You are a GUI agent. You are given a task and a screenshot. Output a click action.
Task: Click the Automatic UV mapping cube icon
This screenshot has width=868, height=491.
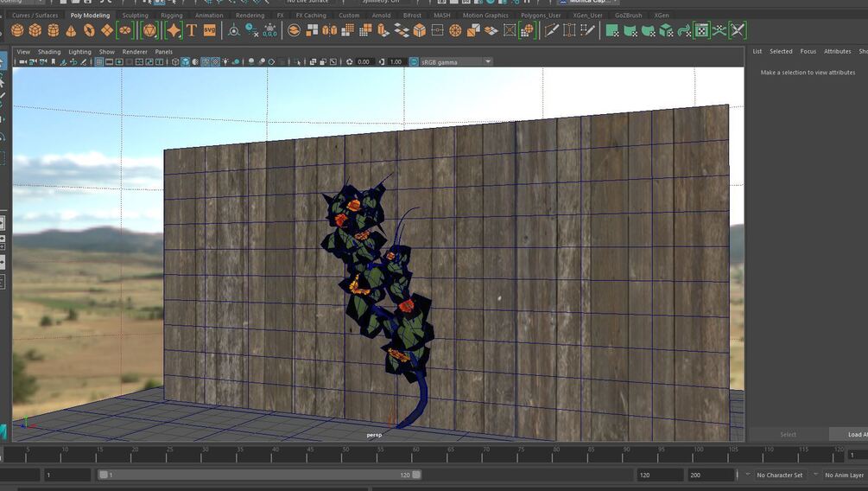(x=666, y=30)
